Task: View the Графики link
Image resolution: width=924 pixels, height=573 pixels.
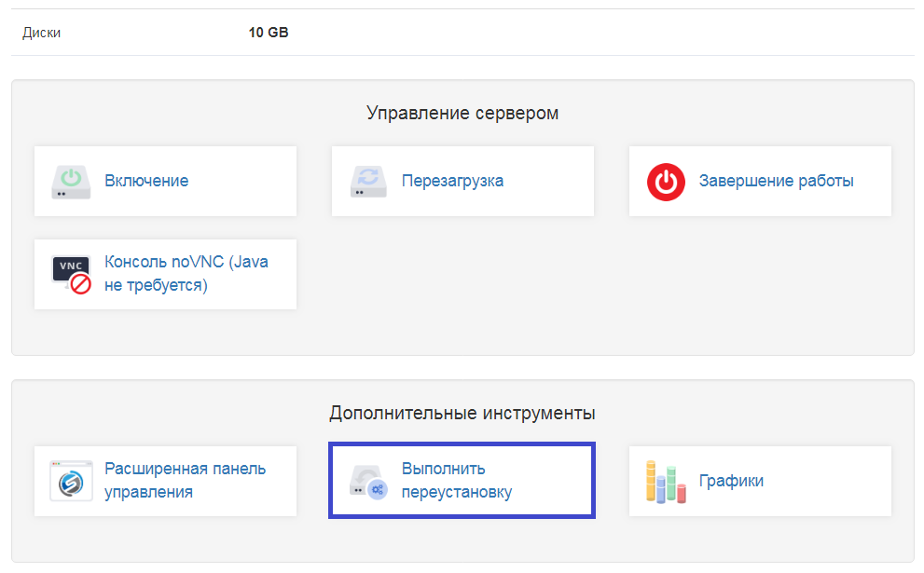Action: (731, 481)
